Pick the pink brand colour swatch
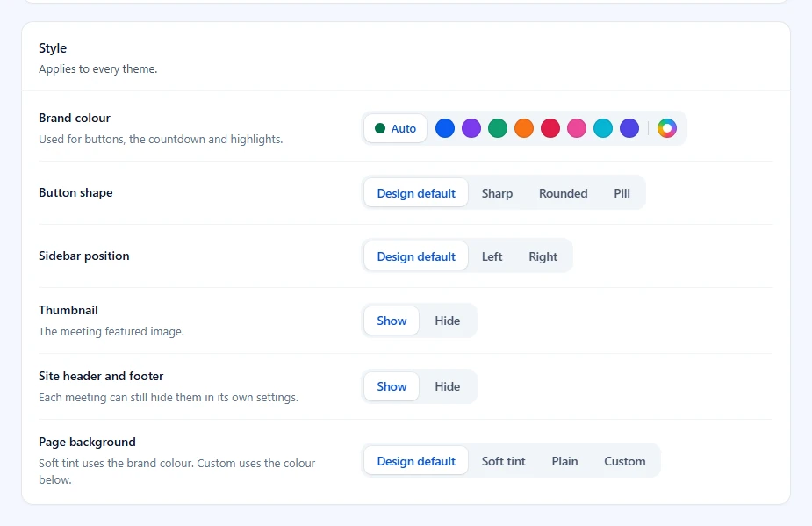 point(577,128)
